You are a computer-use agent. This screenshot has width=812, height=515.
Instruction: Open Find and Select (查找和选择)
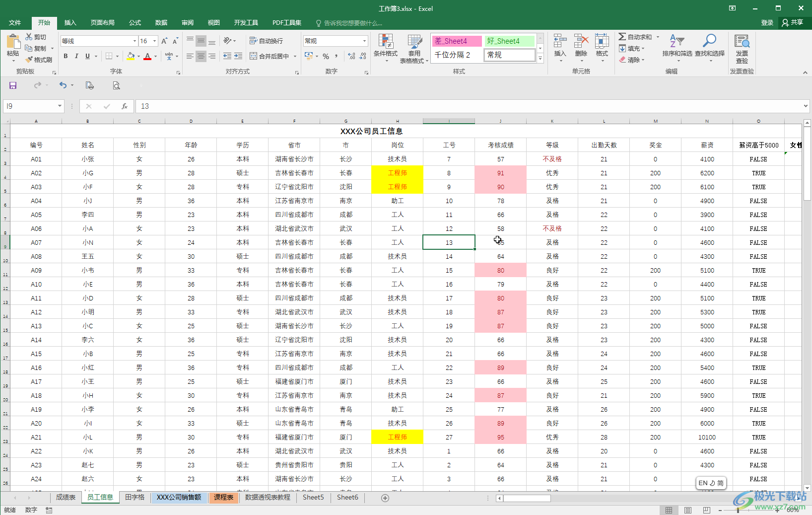[710, 48]
